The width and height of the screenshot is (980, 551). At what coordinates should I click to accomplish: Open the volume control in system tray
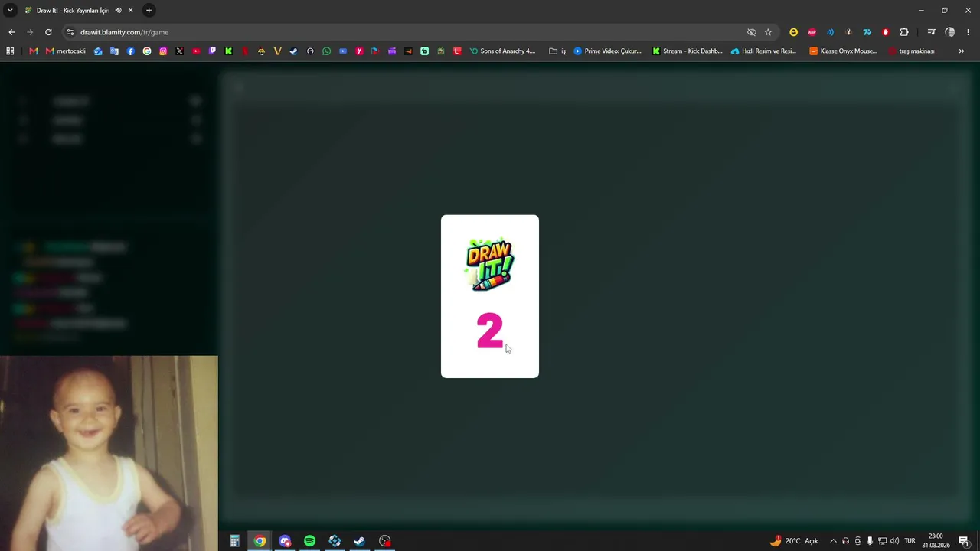[894, 541]
